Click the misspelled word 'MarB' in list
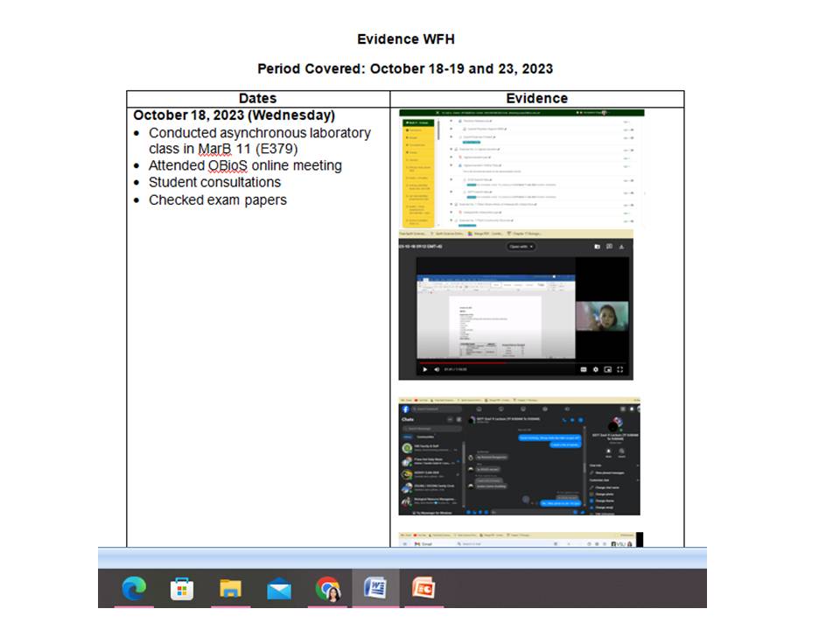Viewport: 840px width, 630px height. pyautogui.click(x=214, y=149)
